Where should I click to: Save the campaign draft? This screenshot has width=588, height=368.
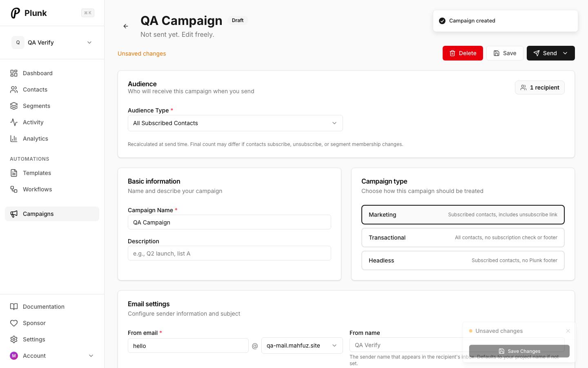505,53
